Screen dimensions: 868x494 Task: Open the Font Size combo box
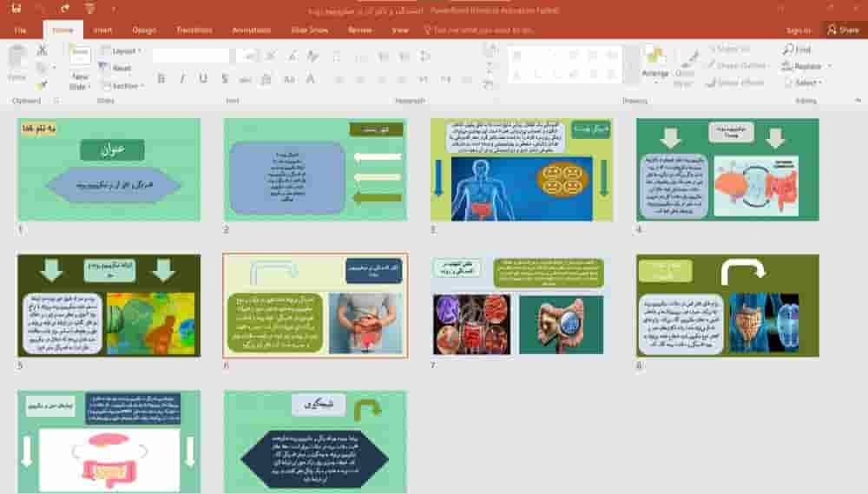pyautogui.click(x=247, y=56)
